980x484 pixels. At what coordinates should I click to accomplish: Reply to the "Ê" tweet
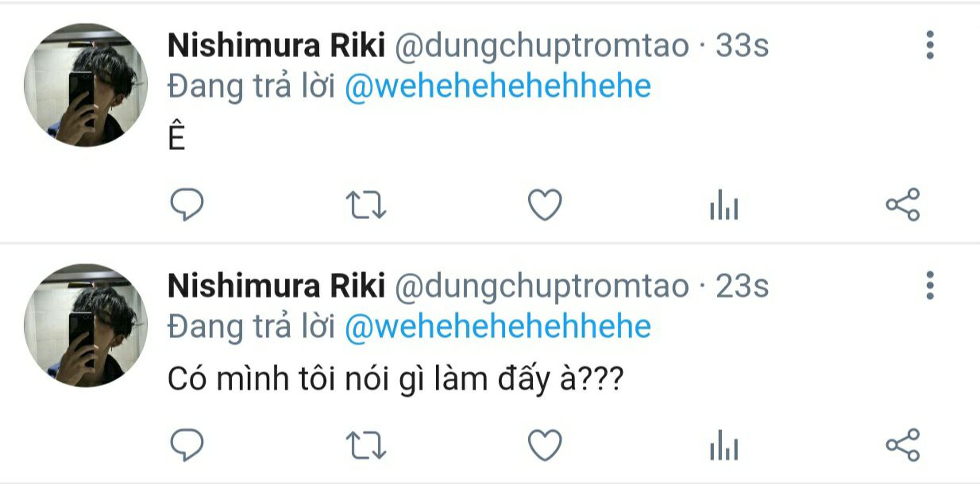click(187, 206)
